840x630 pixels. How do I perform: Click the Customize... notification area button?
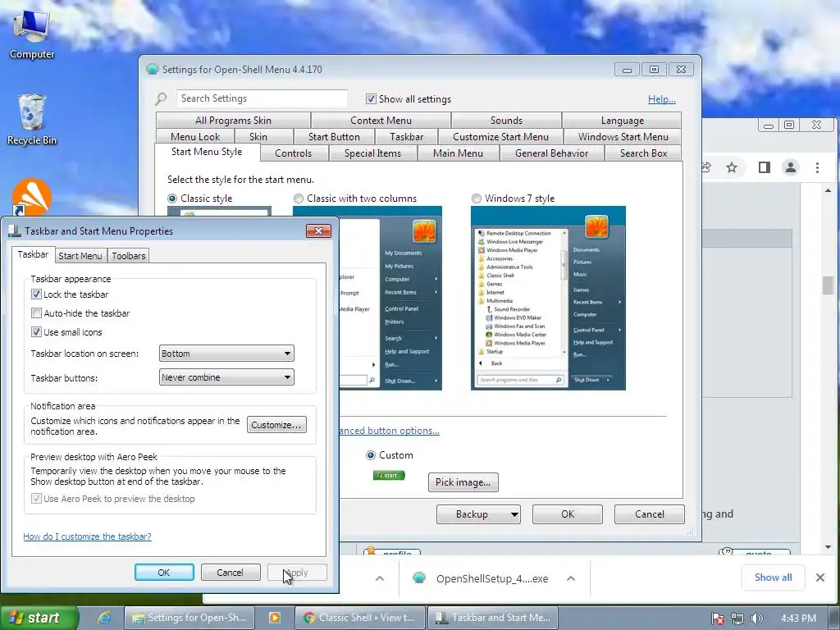[x=277, y=425]
